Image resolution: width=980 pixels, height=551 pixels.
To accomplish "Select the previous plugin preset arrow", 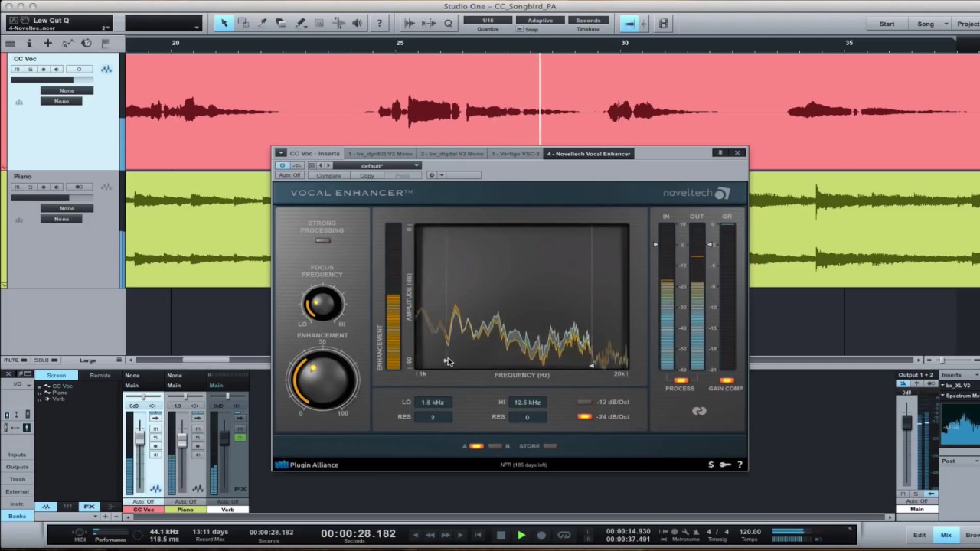I will (320, 165).
